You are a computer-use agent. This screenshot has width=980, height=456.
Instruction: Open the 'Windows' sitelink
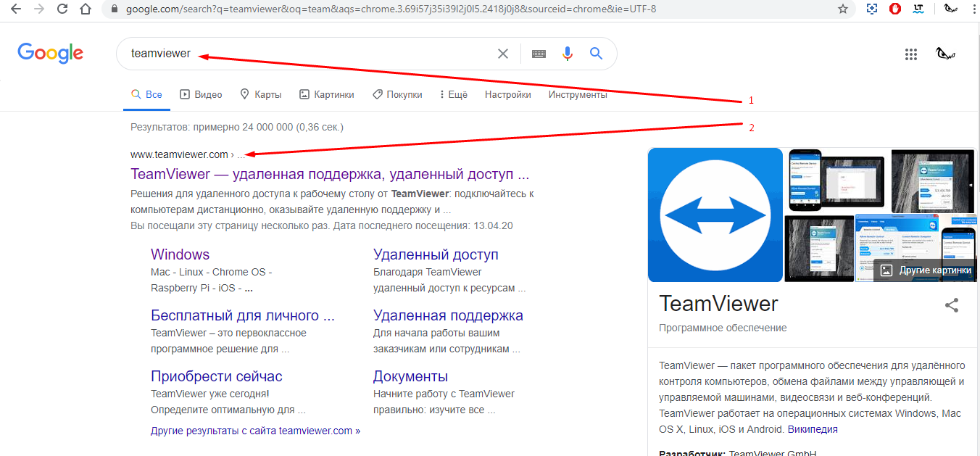(x=180, y=254)
